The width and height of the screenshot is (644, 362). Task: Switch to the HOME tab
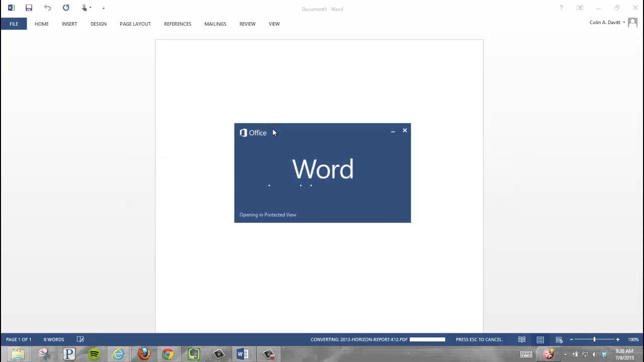(42, 24)
